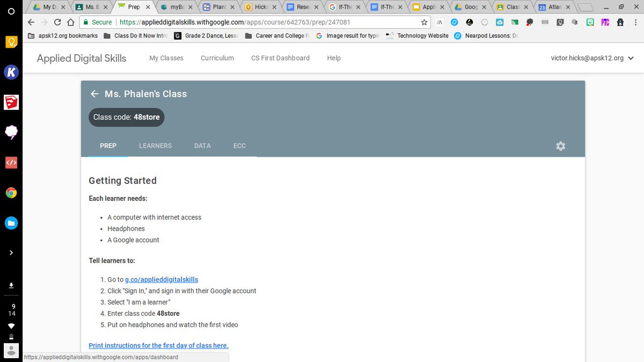644x362 pixels.
Task: Switch to the My Drive browser tab
Action: click(x=49, y=7)
